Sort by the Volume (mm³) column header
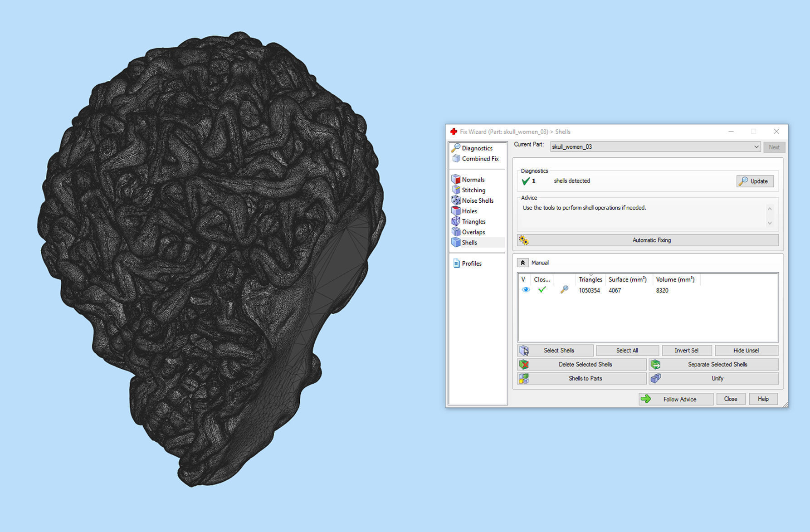 coord(675,279)
